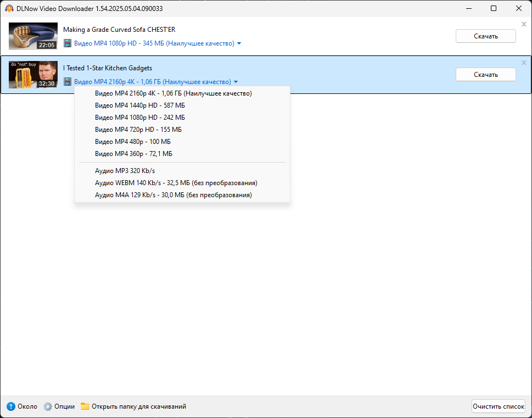Image resolution: width=532 pixels, height=418 pixels.
Task: Click the Curved Sofa video thumbnail
Action: point(33,36)
